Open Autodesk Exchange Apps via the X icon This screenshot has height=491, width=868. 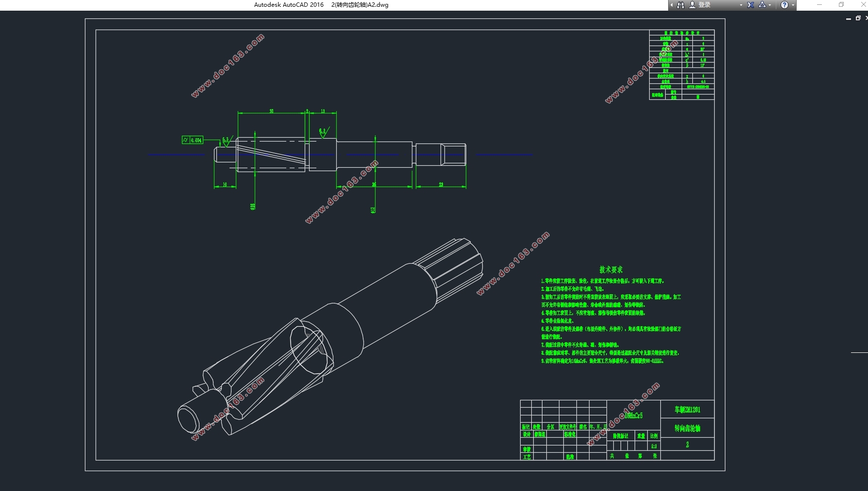click(x=751, y=5)
